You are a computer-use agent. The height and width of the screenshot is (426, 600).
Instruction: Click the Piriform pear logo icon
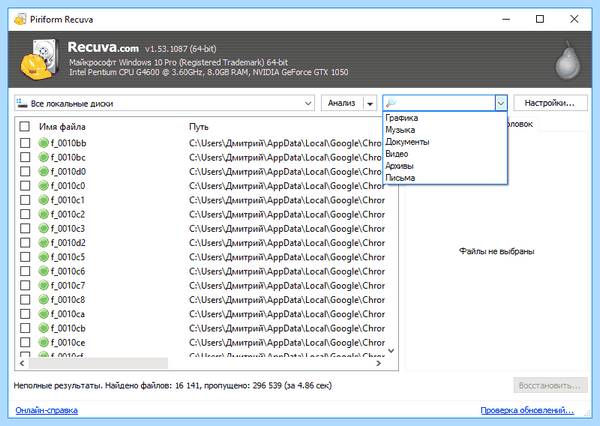pyautogui.click(x=568, y=60)
